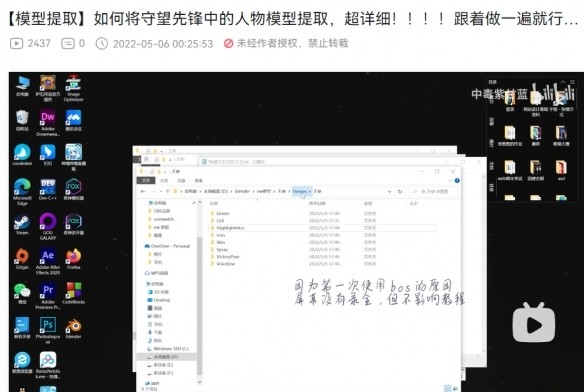
Task: Click the navigation pane vertical scrollbar
Action: click(199, 306)
